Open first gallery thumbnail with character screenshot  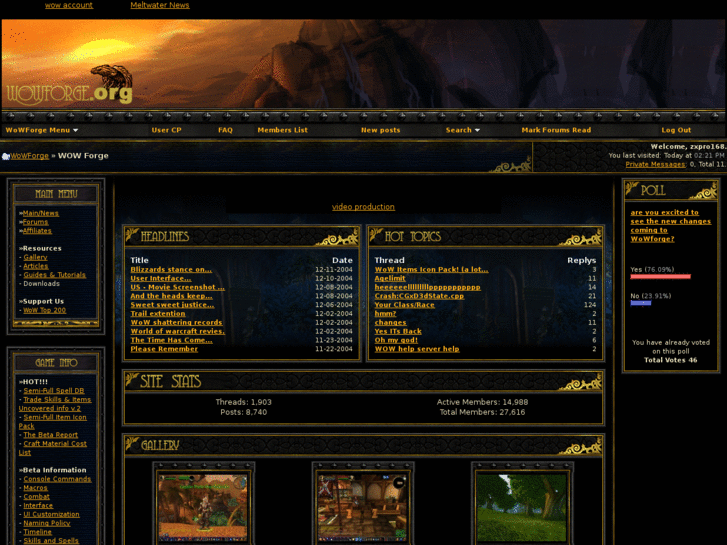(x=203, y=507)
